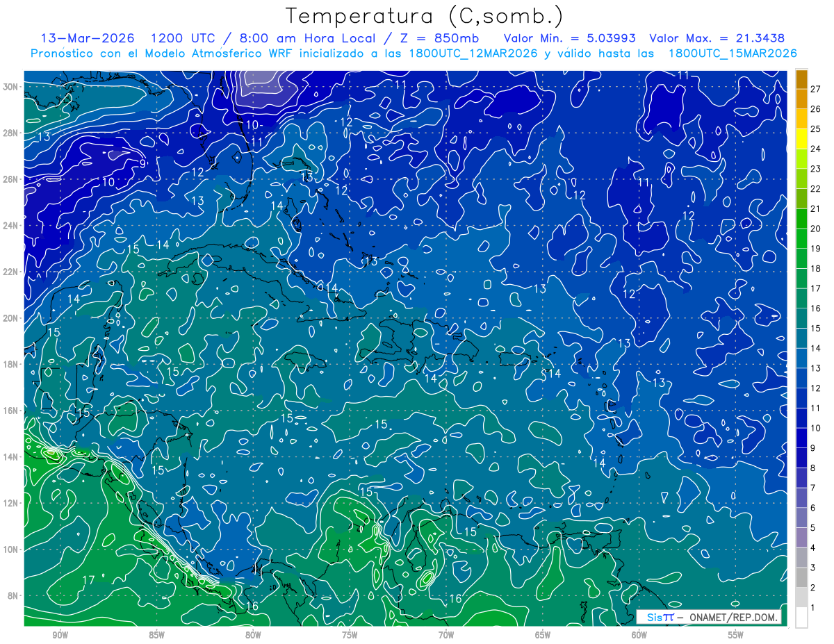Screen dimensions: 834x644
Task: Click the 12N latitude axis label
Action: 10,503
